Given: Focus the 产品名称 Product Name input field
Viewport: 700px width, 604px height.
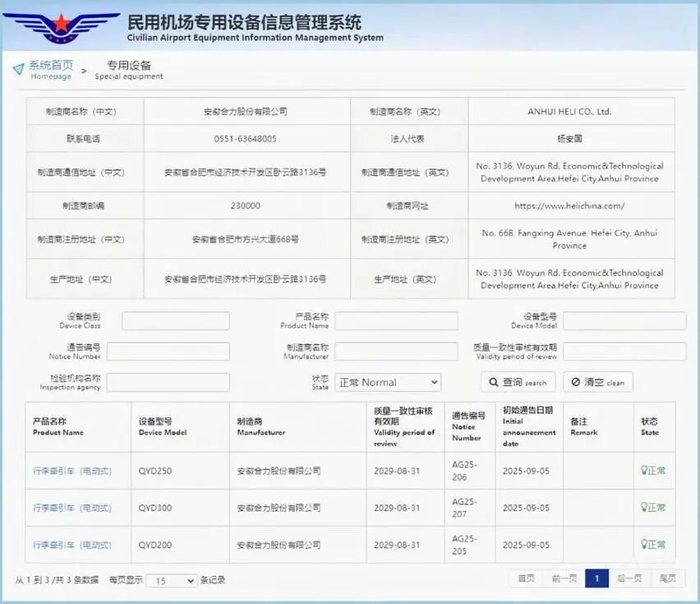Looking at the screenshot, I should (396, 321).
